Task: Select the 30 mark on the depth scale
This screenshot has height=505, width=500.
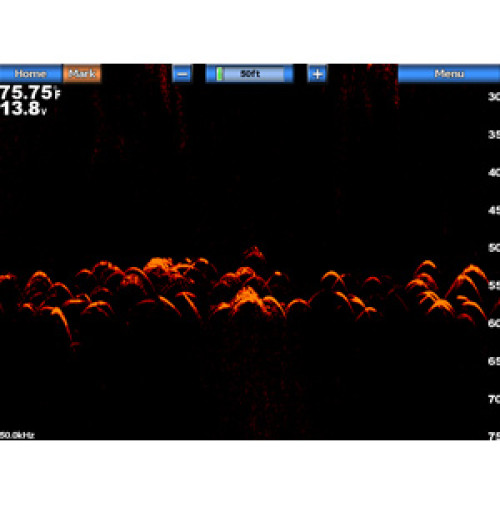Action: tap(494, 97)
